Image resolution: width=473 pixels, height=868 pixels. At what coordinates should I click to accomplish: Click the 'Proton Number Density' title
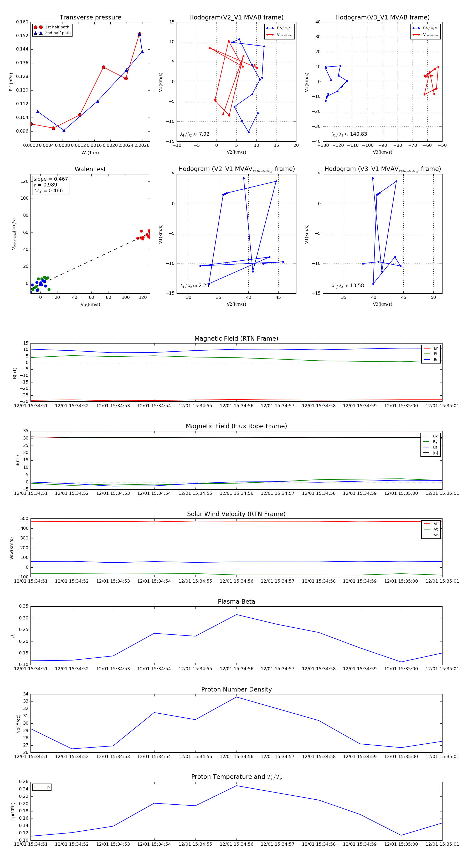(236, 689)
